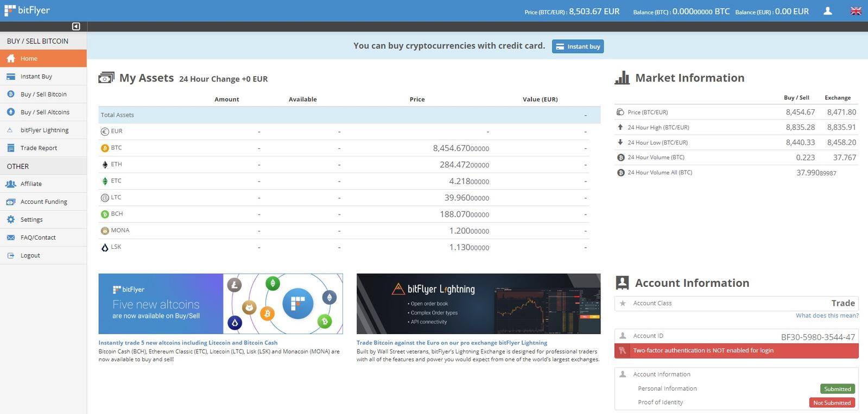Click the Logout door icon
868x414 pixels.
(11, 255)
